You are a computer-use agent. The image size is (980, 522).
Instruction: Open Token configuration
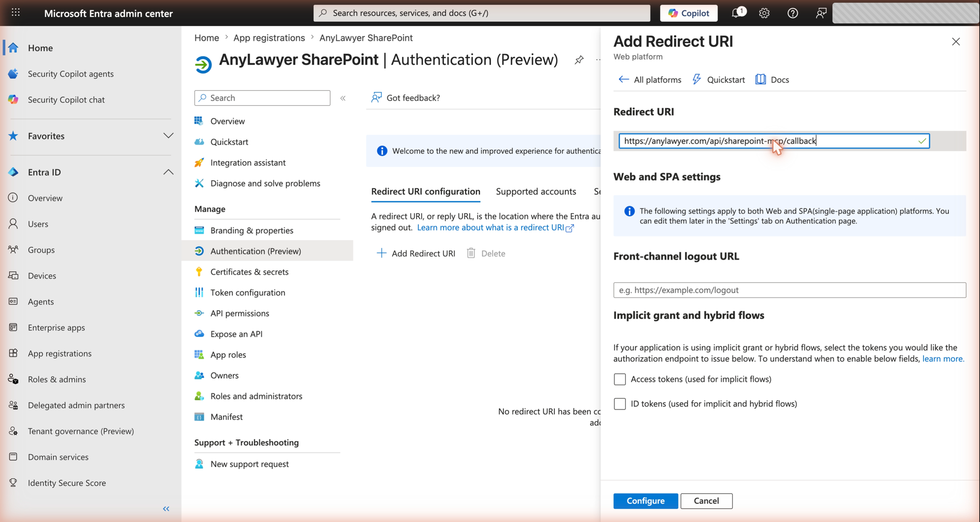pyautogui.click(x=248, y=292)
